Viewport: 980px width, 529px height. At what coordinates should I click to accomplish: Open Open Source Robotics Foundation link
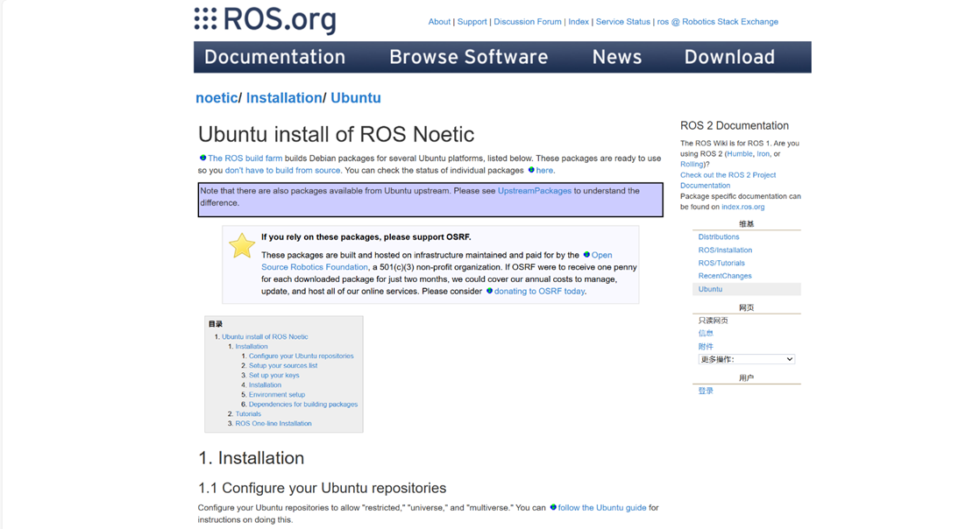315,266
